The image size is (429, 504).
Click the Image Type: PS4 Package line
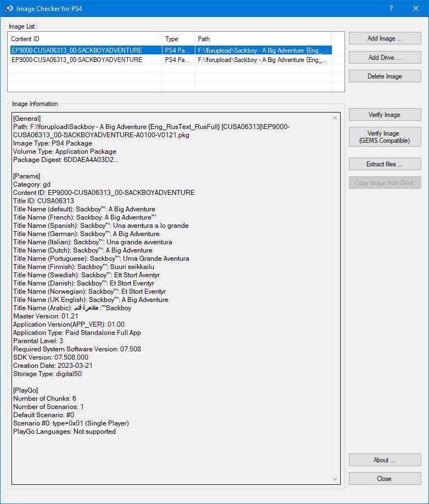pos(53,143)
